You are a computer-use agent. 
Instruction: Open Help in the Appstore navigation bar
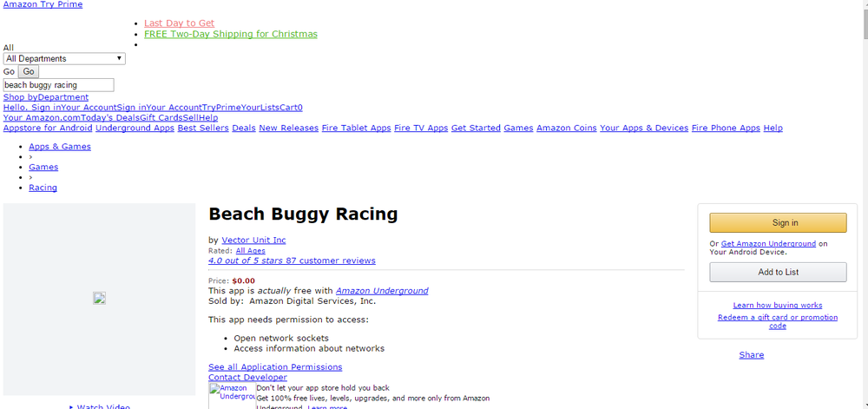pos(773,128)
